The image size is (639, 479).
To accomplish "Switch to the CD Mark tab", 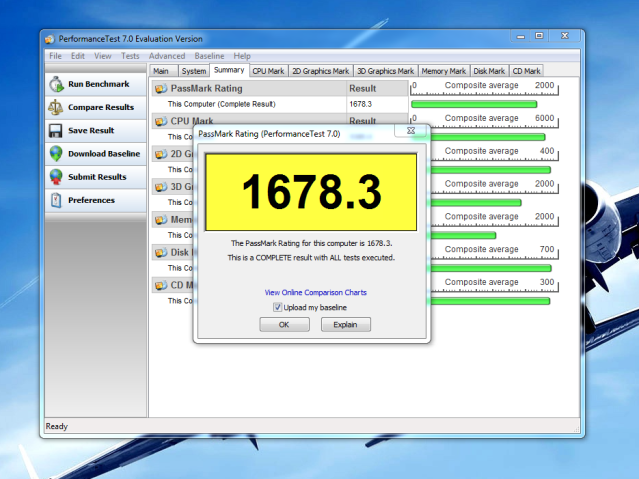I will 526,71.
